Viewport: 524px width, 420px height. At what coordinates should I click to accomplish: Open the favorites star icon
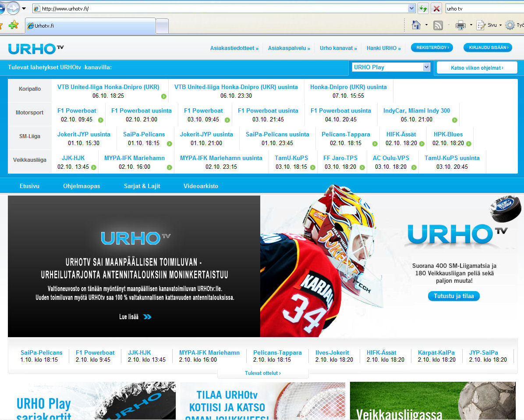14,25
